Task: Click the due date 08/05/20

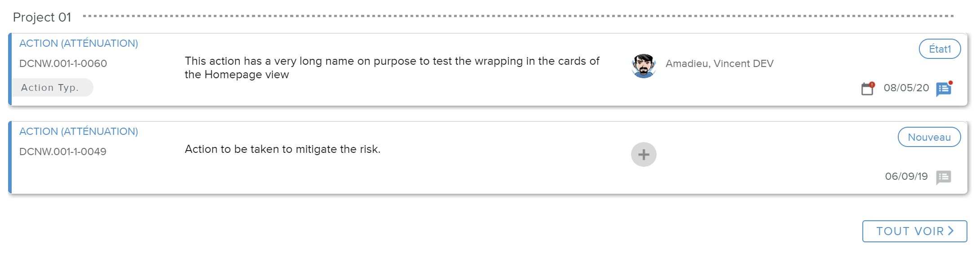Action: (x=906, y=88)
